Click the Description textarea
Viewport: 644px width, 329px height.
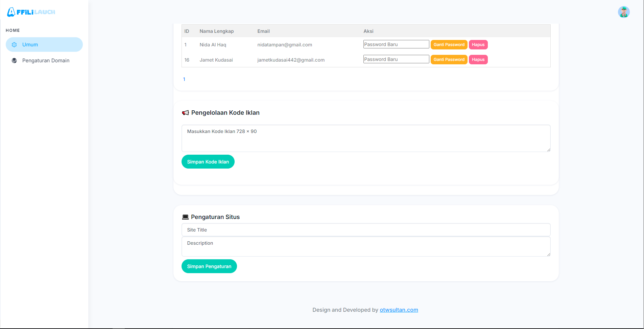point(366,246)
